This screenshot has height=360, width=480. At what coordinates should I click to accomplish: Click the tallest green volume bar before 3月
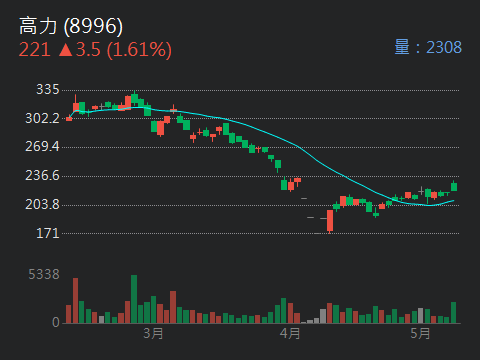134,299
